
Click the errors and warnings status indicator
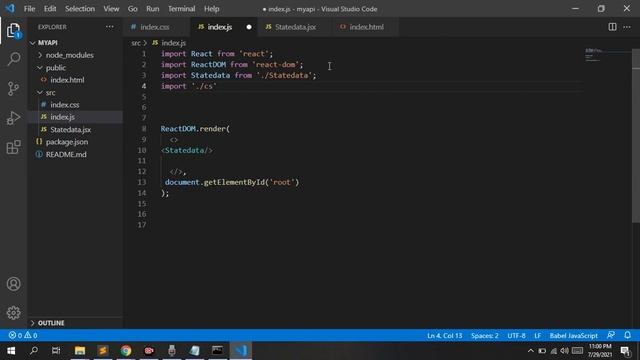(x=23, y=336)
